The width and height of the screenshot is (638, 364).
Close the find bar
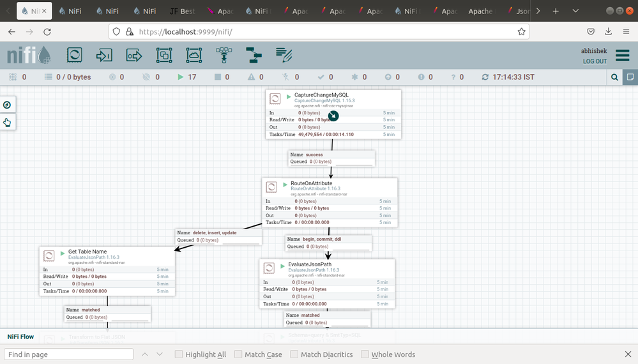click(x=628, y=354)
